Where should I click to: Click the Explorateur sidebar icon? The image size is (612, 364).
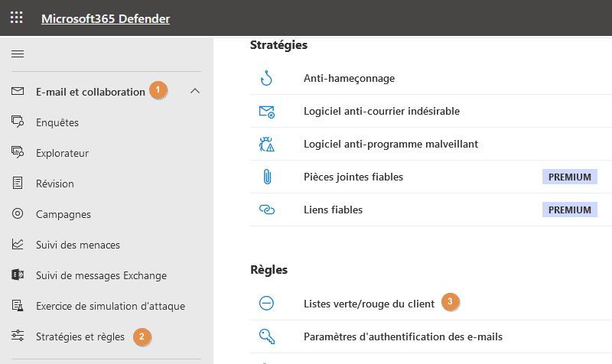18,152
